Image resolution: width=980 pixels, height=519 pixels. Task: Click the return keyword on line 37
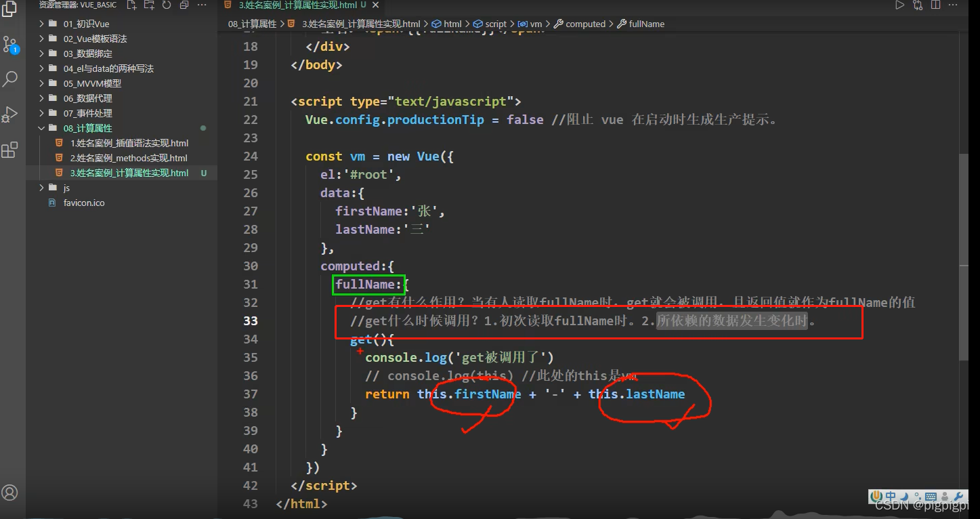(x=387, y=394)
